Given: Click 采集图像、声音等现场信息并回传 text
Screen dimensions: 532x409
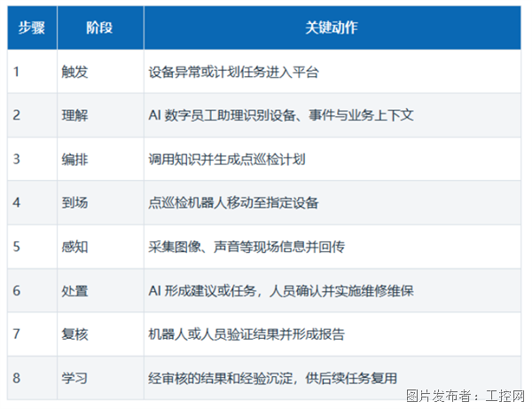Looking at the screenshot, I should tap(246, 247).
